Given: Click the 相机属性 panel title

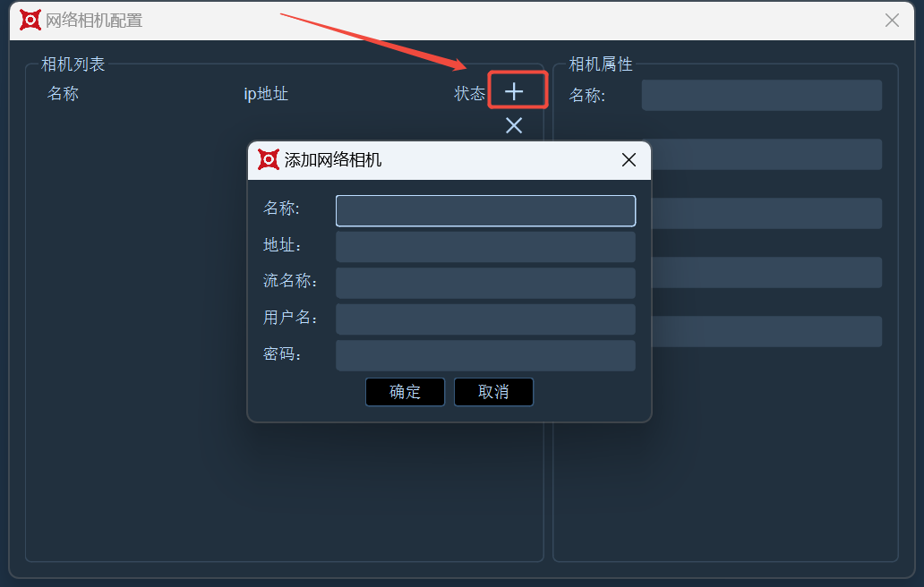Looking at the screenshot, I should click(x=601, y=64).
